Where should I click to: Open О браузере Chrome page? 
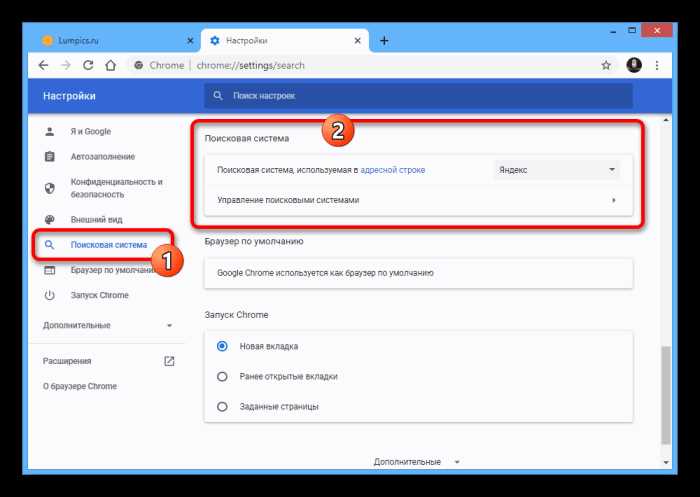(x=80, y=386)
